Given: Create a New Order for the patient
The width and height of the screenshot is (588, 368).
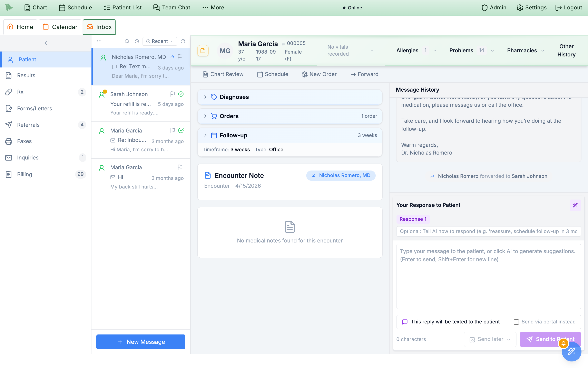Looking at the screenshot, I should point(319,74).
